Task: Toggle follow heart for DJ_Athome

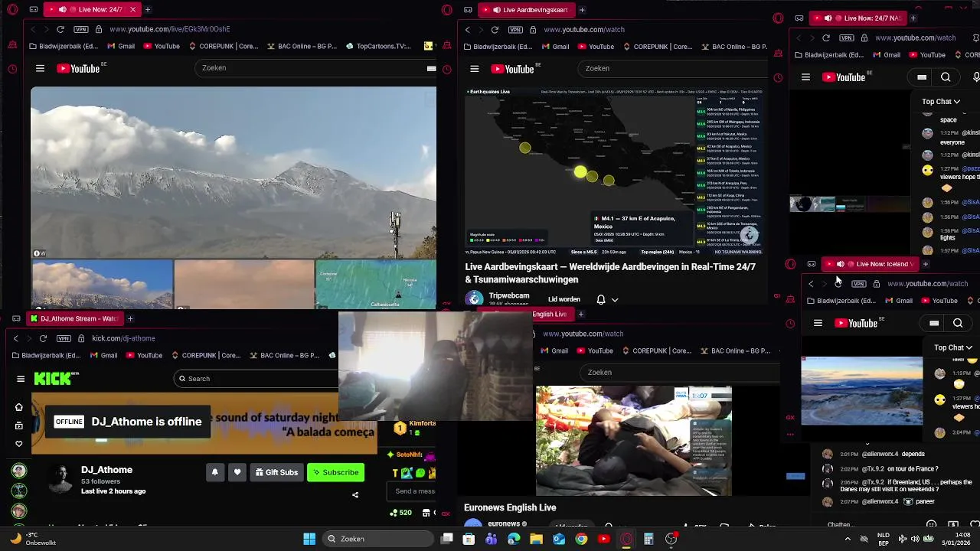Action: coord(237,472)
